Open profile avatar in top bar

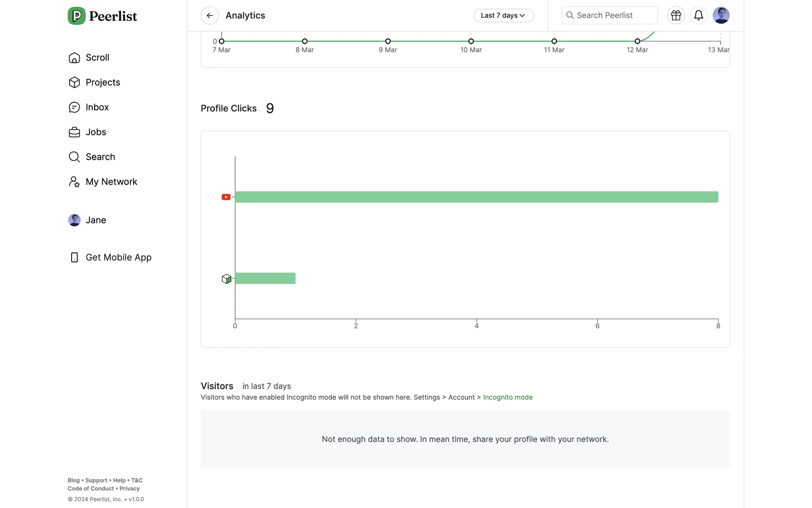tap(721, 16)
